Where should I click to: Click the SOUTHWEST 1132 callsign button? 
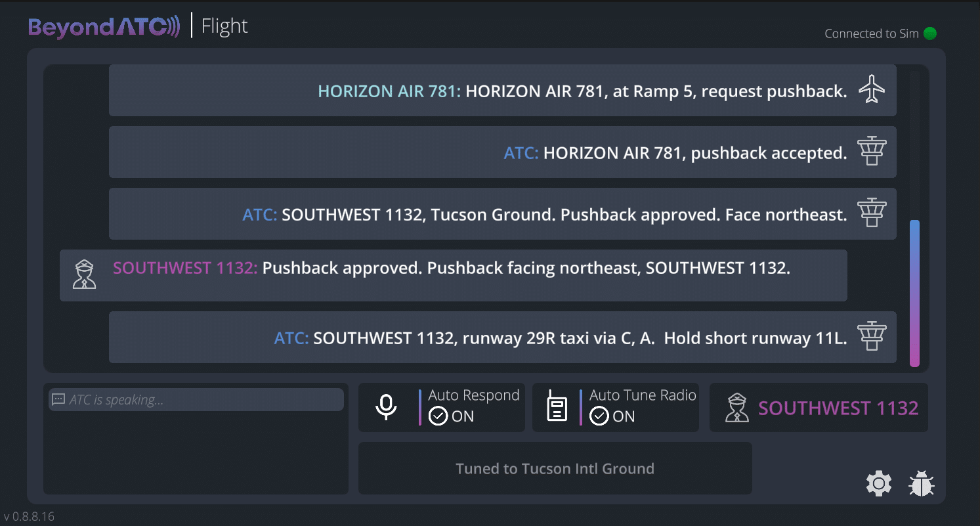838,408
